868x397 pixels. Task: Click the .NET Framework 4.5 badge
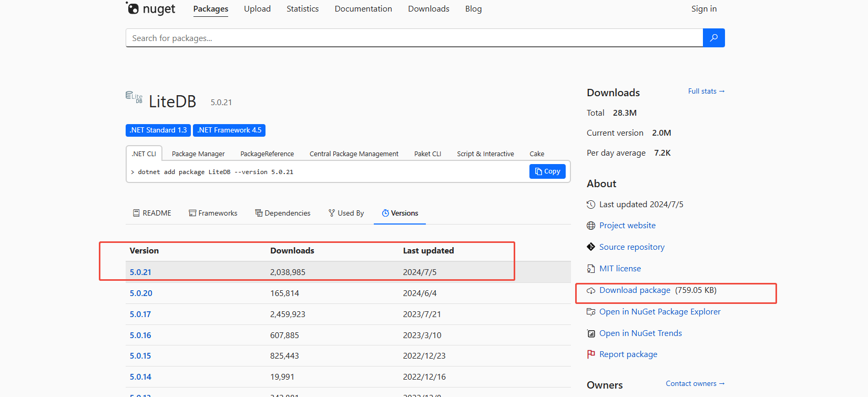tap(229, 130)
